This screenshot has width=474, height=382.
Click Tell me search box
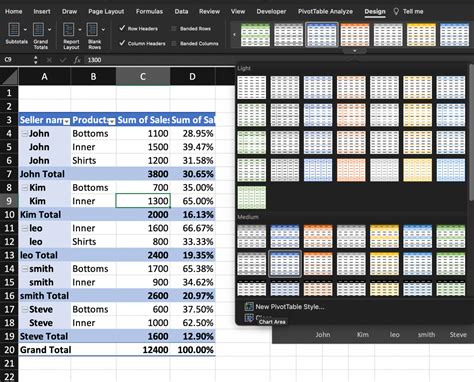coord(413,12)
